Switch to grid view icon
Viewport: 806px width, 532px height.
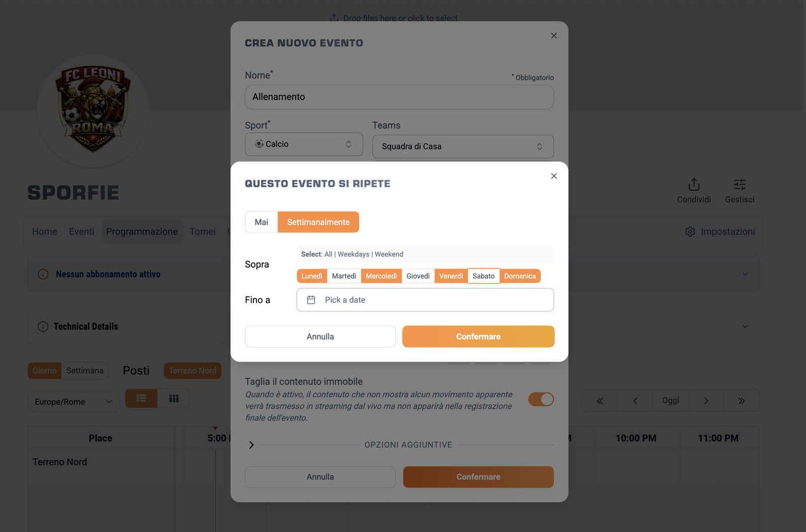[174, 398]
